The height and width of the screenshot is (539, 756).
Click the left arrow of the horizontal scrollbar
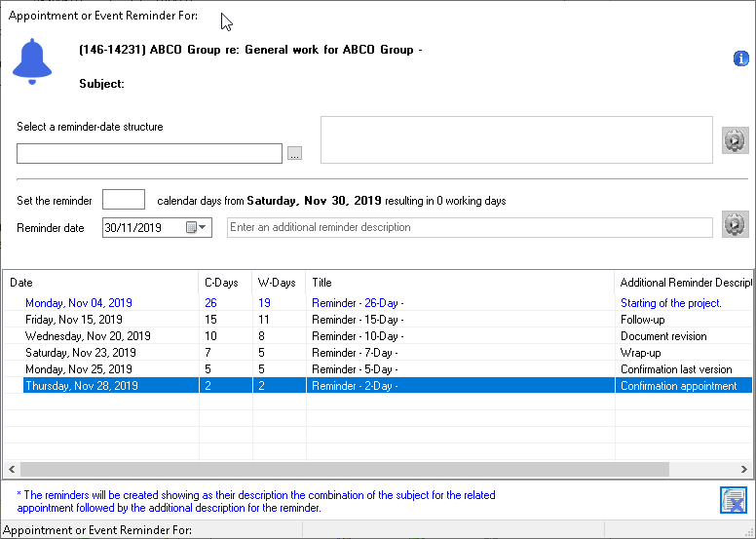click(x=12, y=469)
